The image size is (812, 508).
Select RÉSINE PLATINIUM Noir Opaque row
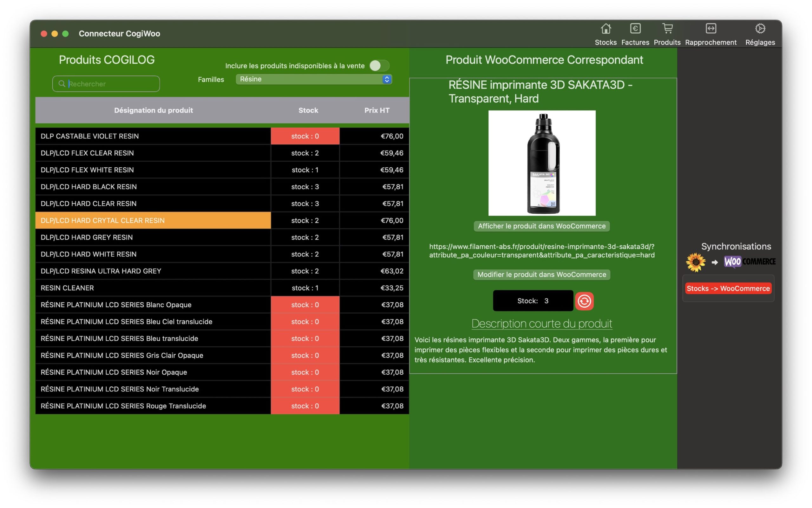[222, 372]
